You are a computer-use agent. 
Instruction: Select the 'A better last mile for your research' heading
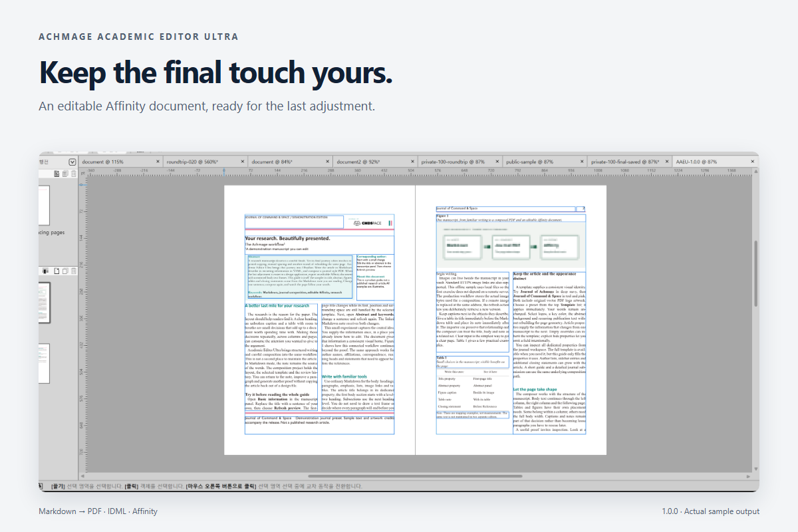pyautogui.click(x=277, y=306)
